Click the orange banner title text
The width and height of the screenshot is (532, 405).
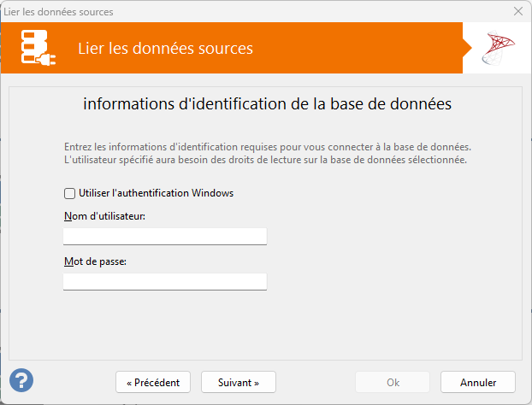point(165,49)
